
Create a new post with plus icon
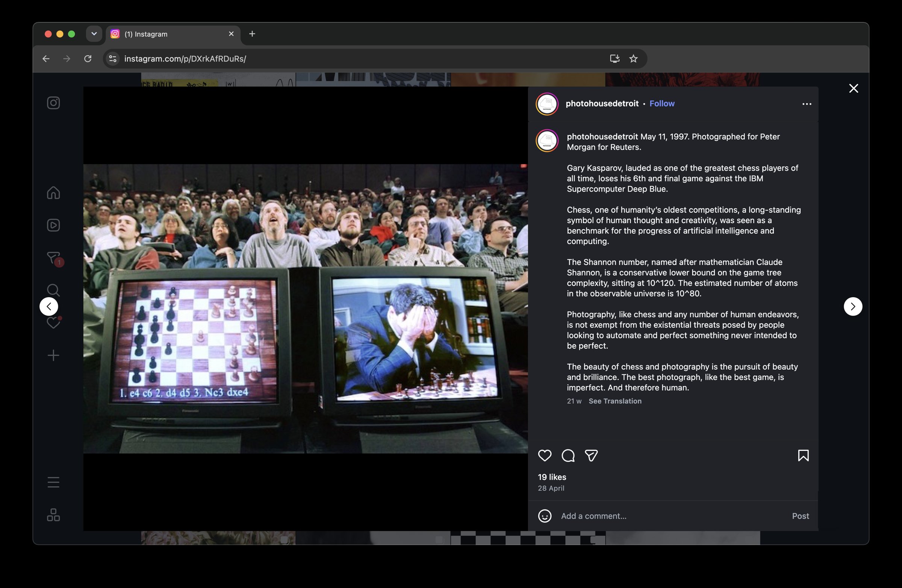53,355
